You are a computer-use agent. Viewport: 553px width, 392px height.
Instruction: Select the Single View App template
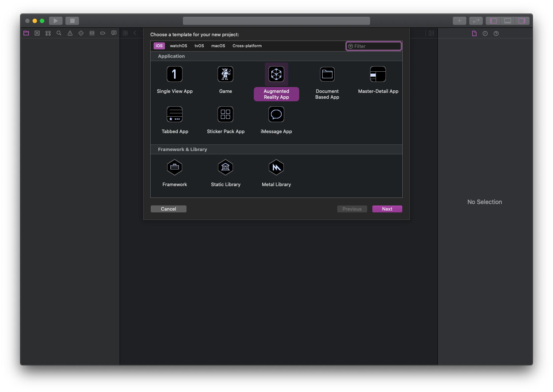pyautogui.click(x=174, y=80)
